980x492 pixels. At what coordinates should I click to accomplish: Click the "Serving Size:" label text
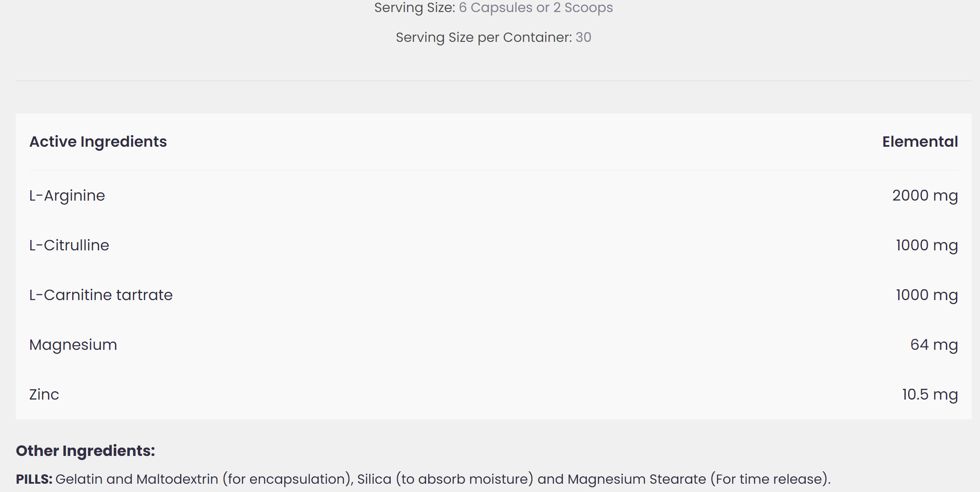point(414,7)
